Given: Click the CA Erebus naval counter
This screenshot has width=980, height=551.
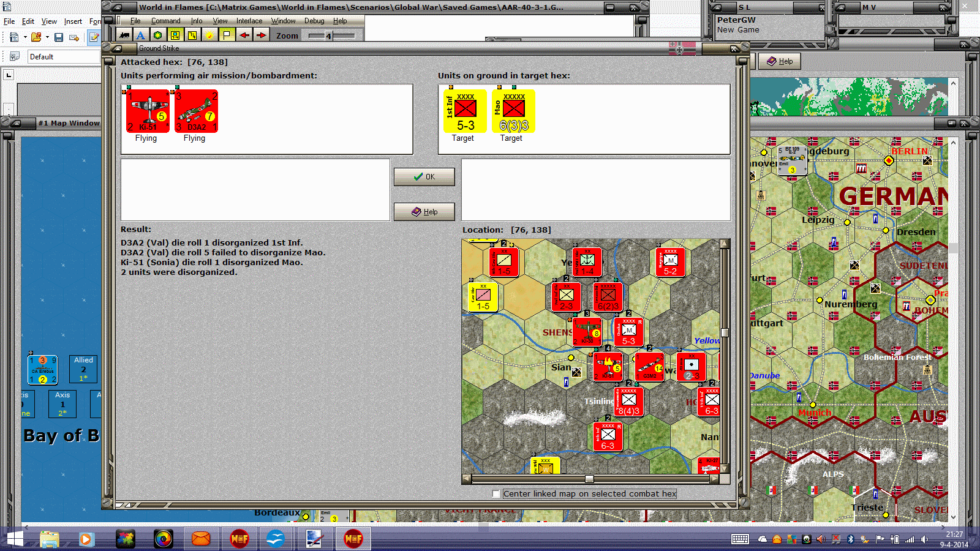Looking at the screenshot, I should tap(43, 370).
